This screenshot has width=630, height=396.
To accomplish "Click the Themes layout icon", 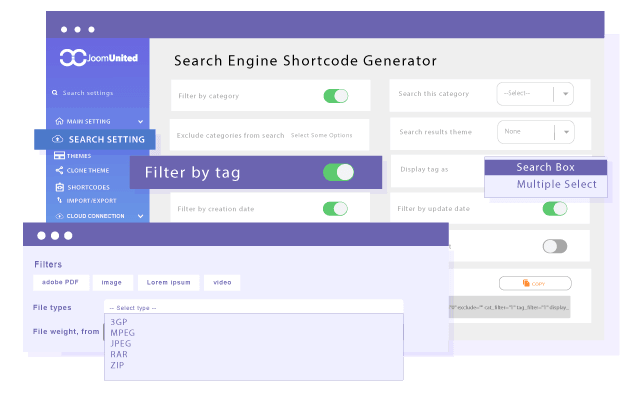I will coord(59,155).
